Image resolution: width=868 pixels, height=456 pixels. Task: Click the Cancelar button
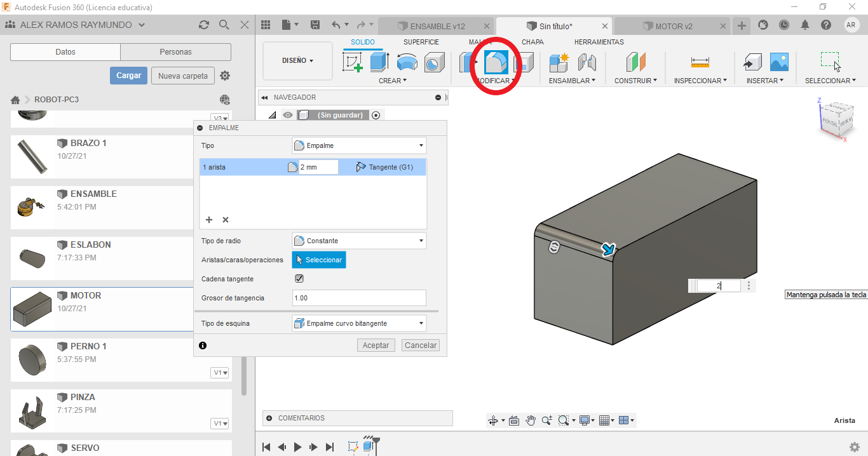[421, 345]
